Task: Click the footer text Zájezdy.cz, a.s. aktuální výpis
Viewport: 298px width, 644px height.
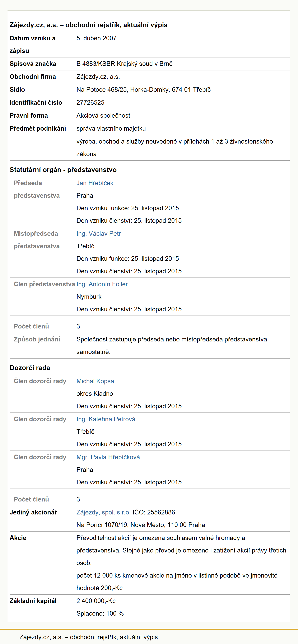Action: tap(88, 637)
